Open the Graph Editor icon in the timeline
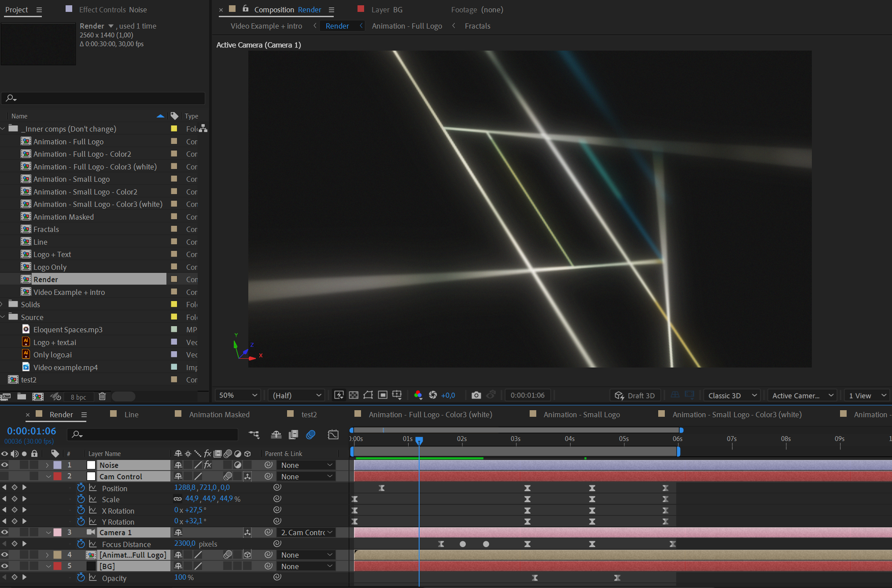The image size is (892, 588). [x=333, y=435]
